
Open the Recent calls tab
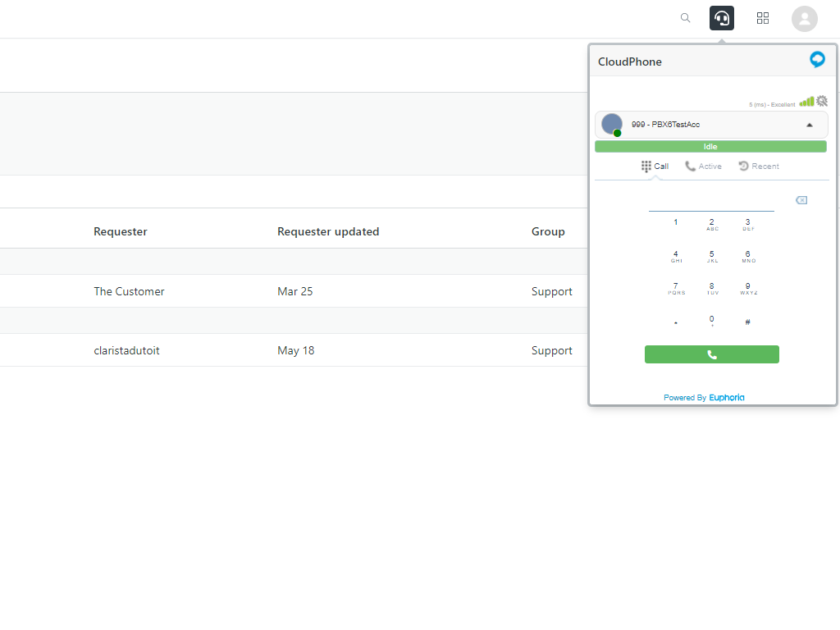tap(759, 167)
